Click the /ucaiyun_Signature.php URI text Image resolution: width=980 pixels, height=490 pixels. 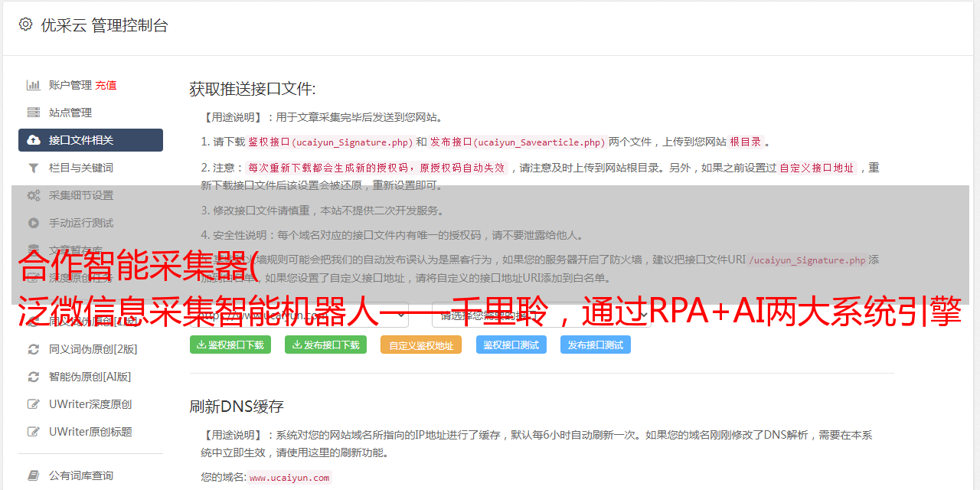(x=807, y=260)
